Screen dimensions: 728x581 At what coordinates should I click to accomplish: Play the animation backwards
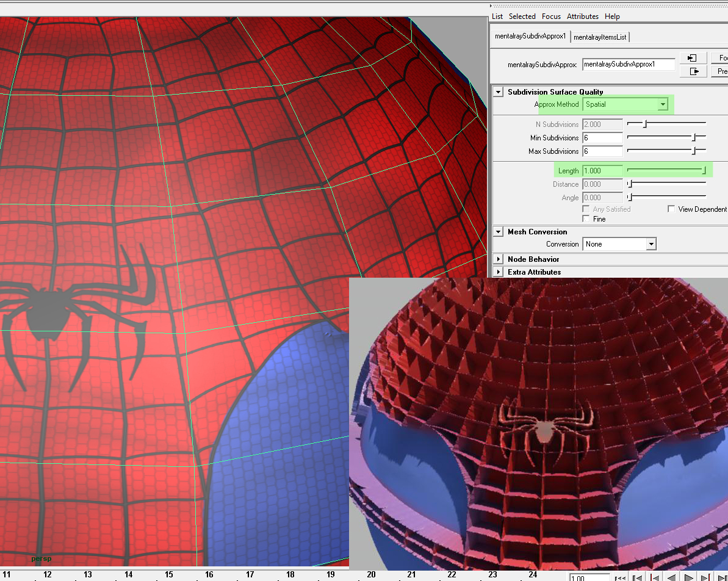click(x=672, y=578)
